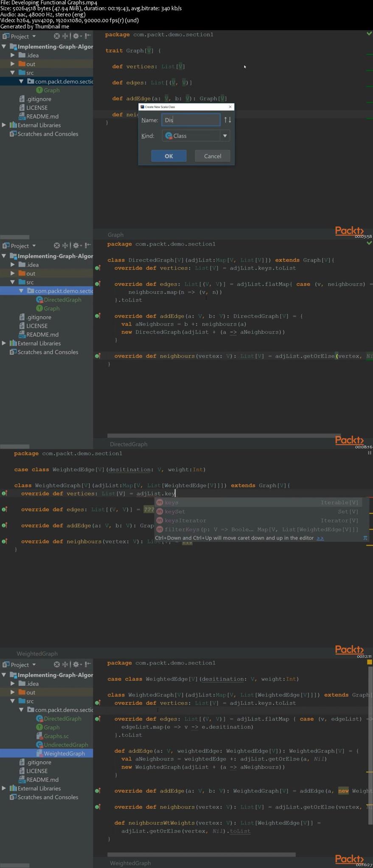Click the method icon beside keysIterator suggestion
Screen dimensions: 373x868
[x=160, y=520]
